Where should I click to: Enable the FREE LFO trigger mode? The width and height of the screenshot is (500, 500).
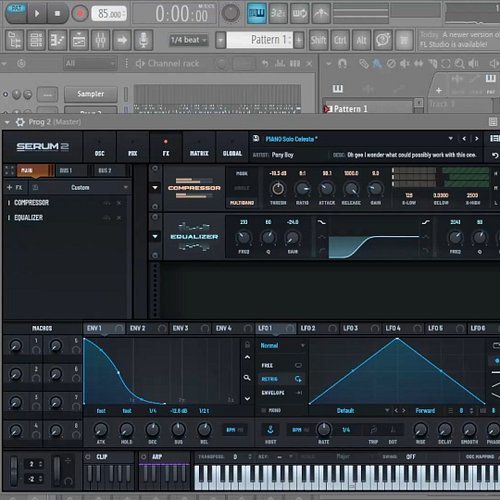point(282,365)
